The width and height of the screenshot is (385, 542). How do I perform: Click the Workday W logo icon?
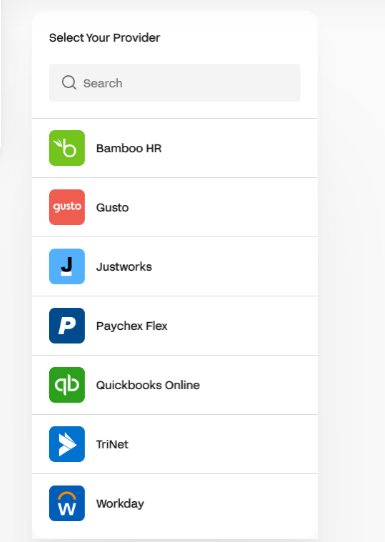(x=67, y=503)
